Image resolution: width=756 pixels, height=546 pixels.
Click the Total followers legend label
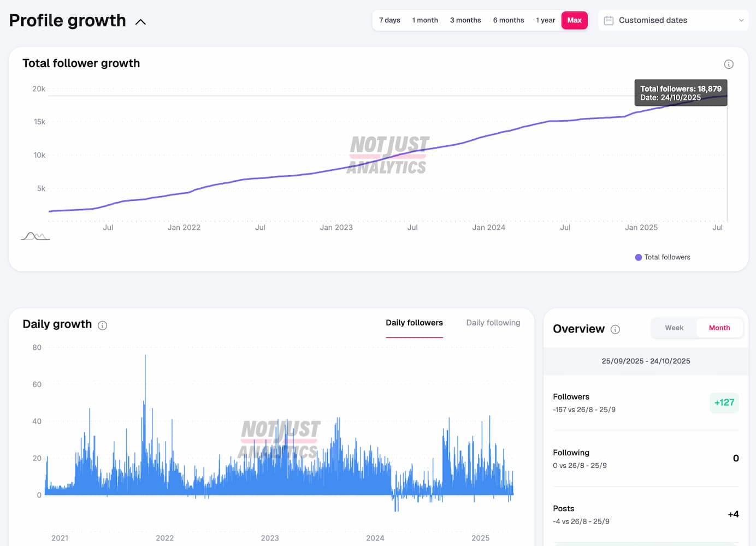tap(667, 257)
